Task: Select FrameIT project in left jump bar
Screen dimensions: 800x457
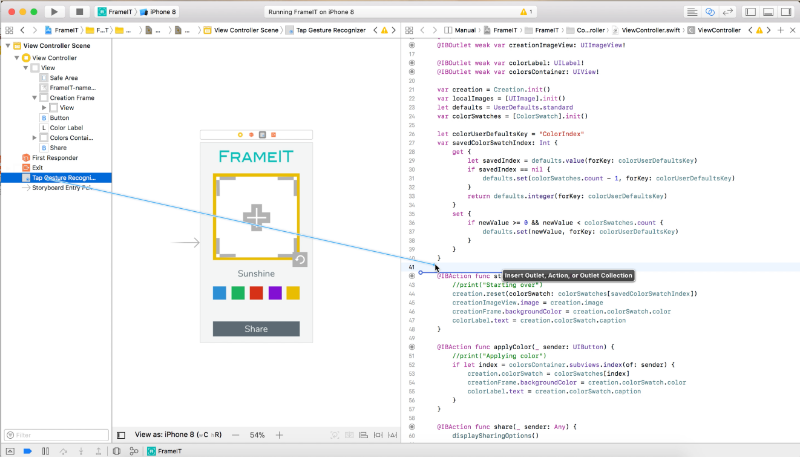Action: [x=62, y=30]
